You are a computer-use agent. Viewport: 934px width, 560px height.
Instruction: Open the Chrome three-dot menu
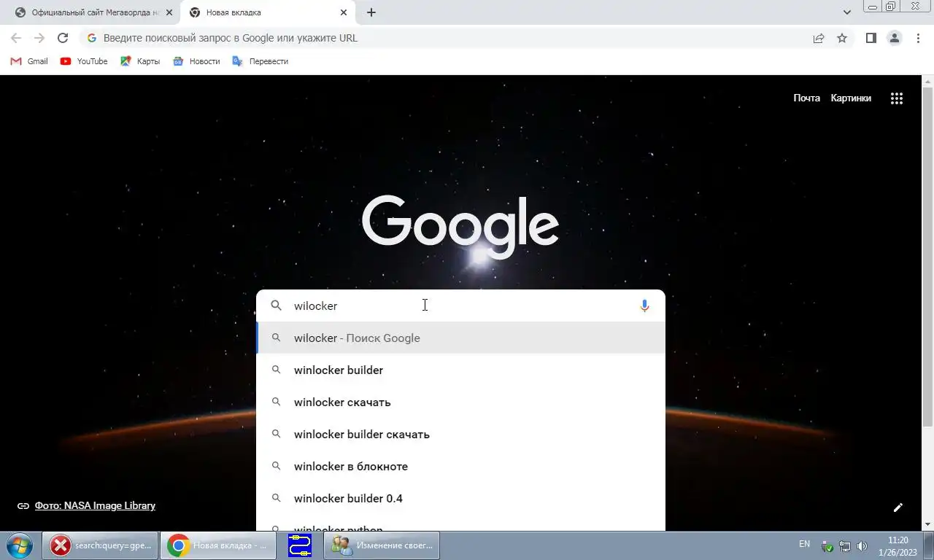click(x=918, y=38)
